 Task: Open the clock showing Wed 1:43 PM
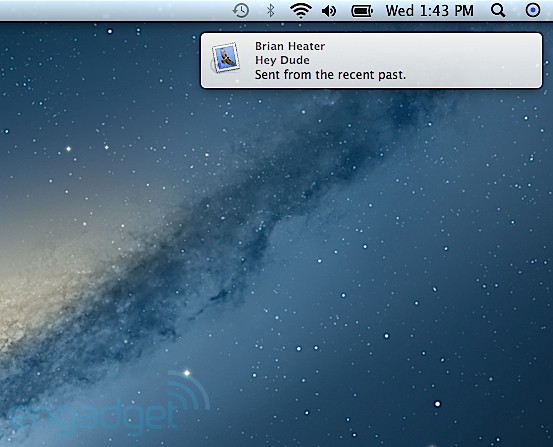(x=430, y=11)
